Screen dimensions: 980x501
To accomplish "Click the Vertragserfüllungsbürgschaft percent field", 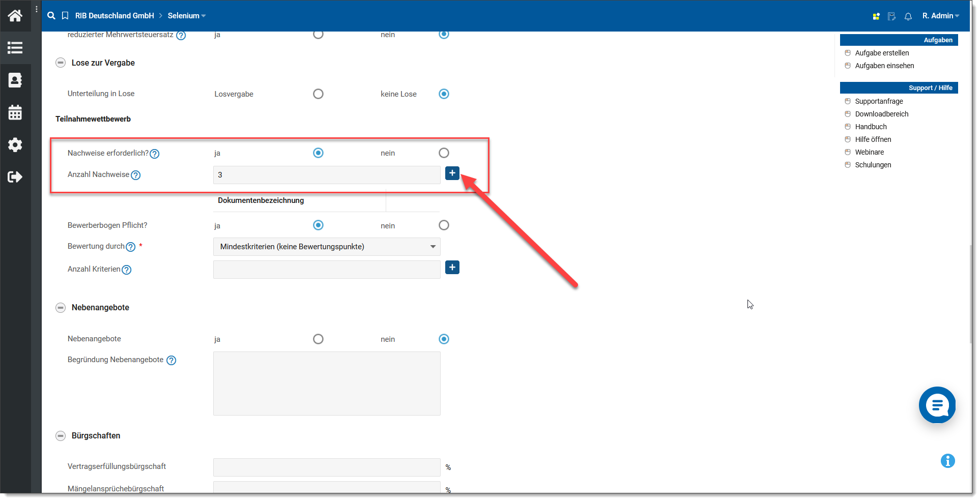I will pos(327,467).
